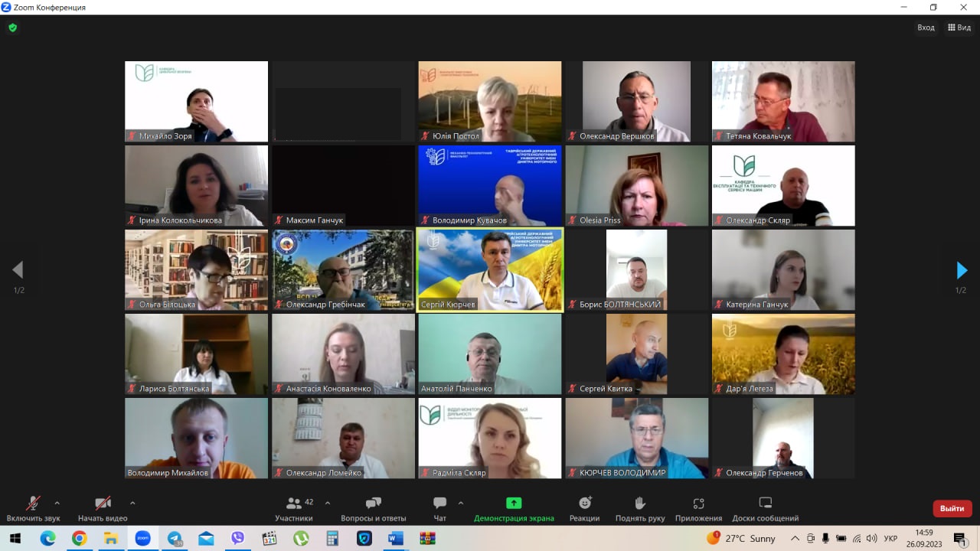Image resolution: width=980 pixels, height=551 pixels.
Task: Leave the meeting with Выйти button
Action: tap(952, 508)
